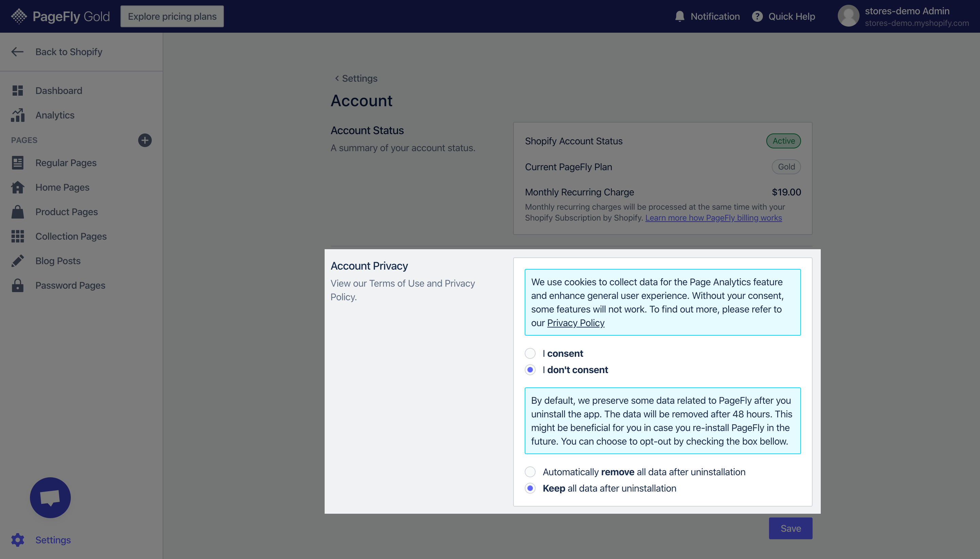Select the I don't consent radio button

tap(530, 370)
